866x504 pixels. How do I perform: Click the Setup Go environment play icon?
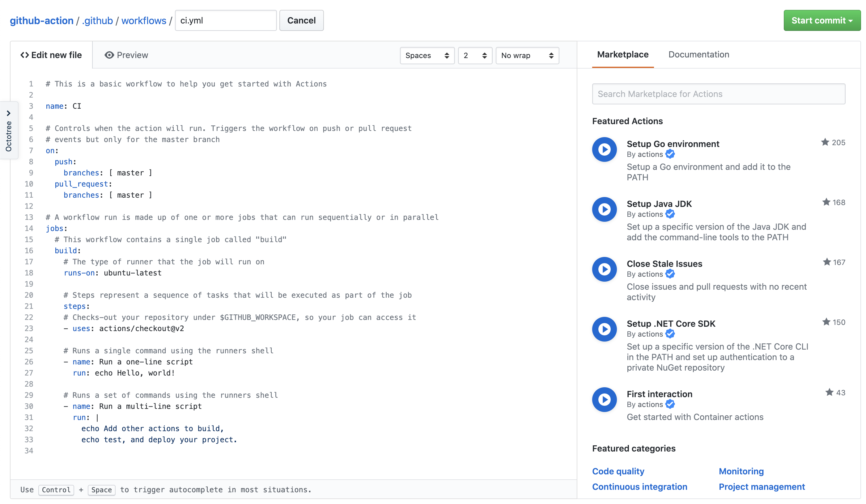click(604, 149)
